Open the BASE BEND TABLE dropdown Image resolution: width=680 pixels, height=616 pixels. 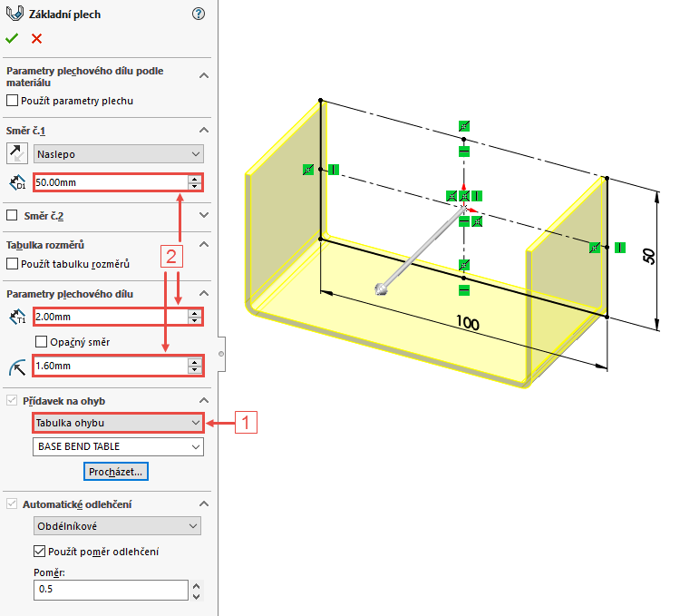[x=118, y=446]
